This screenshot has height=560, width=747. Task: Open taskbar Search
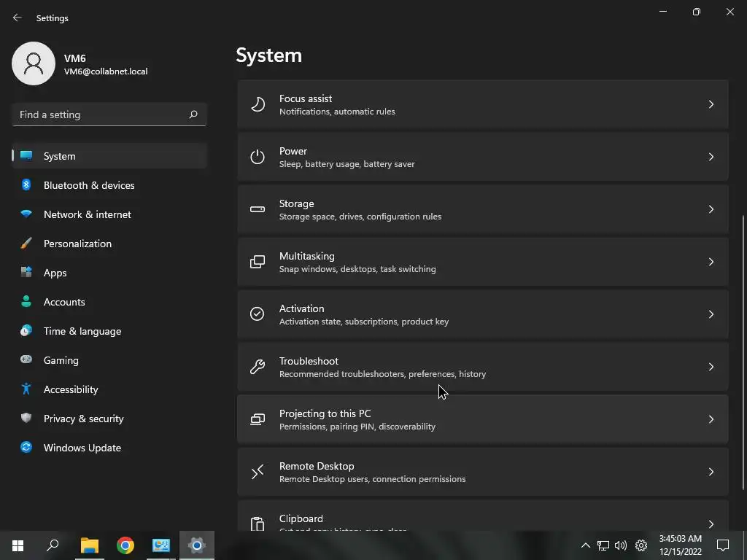pyautogui.click(x=53, y=545)
